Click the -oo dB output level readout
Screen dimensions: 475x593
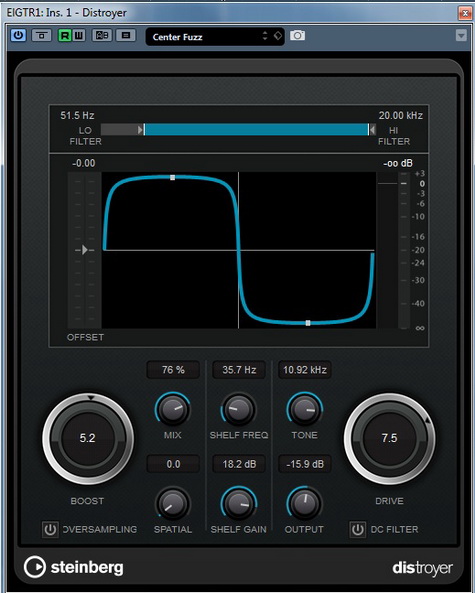tap(398, 163)
